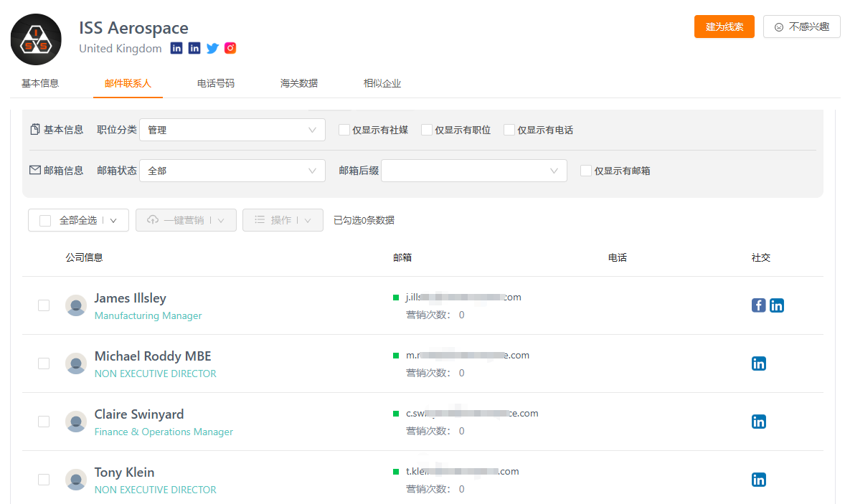845x504 pixels.
Task: Enable the 仅显示有社媒 checkbox
Action: tap(344, 130)
